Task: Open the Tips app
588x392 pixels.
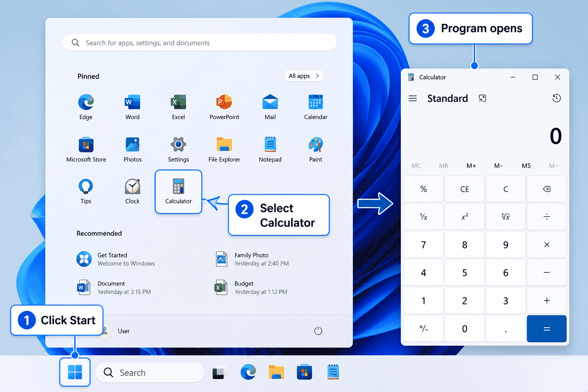Action: 86,191
